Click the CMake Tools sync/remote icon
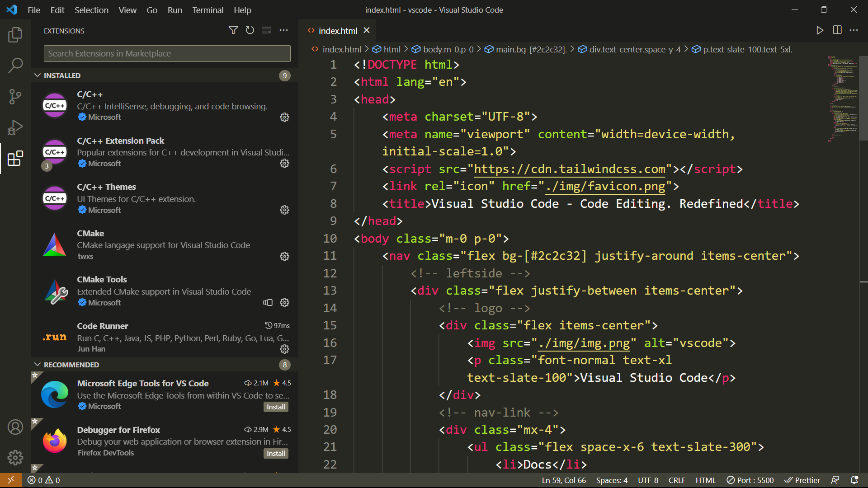 point(268,303)
